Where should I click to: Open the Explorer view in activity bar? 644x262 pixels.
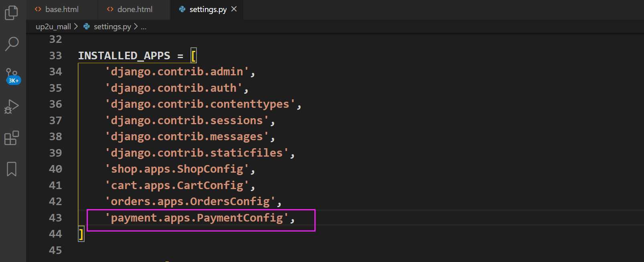[x=11, y=12]
